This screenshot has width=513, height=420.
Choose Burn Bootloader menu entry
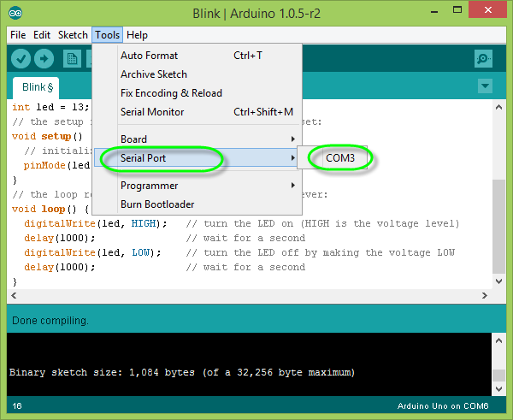pos(197,204)
